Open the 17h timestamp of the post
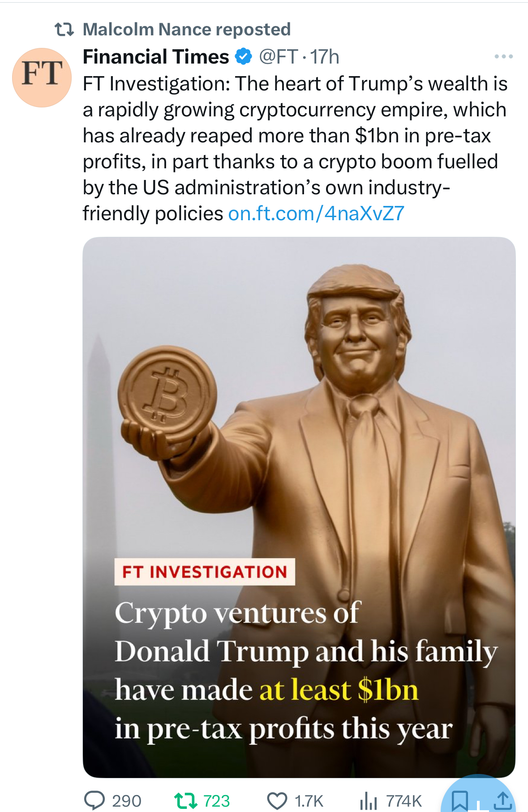 [325, 57]
